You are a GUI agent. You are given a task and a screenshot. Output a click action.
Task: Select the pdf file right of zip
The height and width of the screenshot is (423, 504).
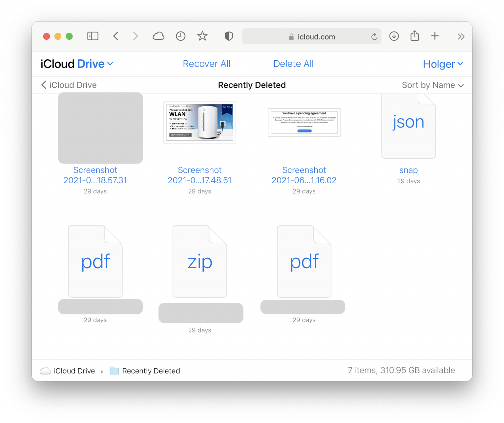click(x=304, y=261)
